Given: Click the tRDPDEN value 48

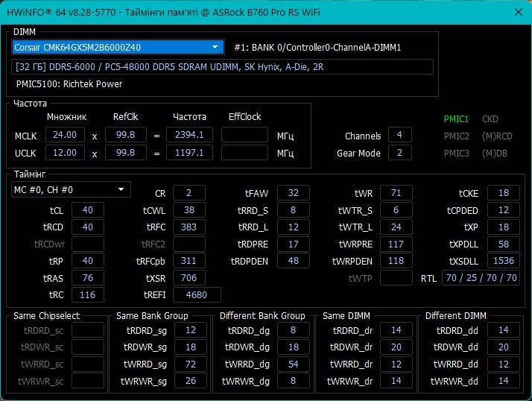Looking at the screenshot, I should 293,261.
